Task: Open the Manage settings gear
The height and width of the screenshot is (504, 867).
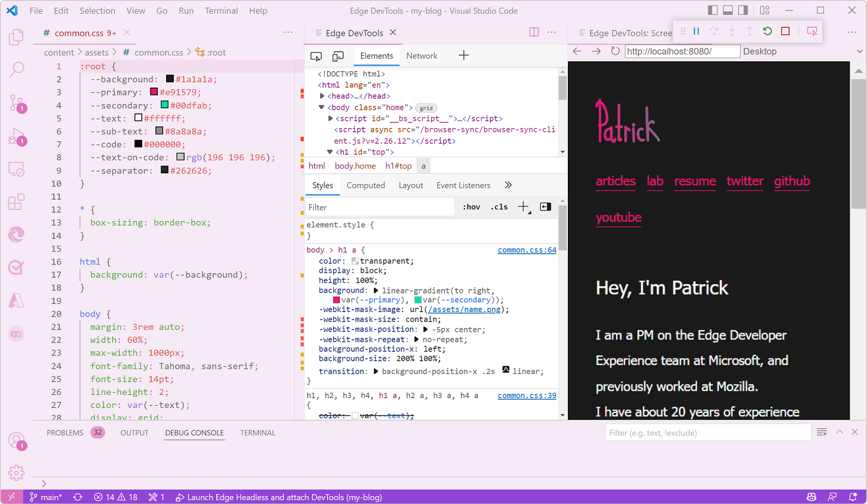Action: click(x=16, y=472)
